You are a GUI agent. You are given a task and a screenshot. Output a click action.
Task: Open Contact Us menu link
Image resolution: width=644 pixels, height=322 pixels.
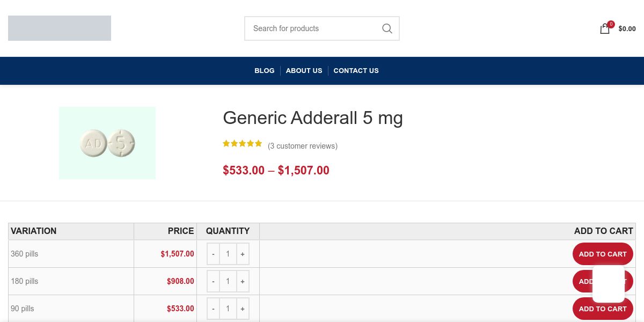356,70
